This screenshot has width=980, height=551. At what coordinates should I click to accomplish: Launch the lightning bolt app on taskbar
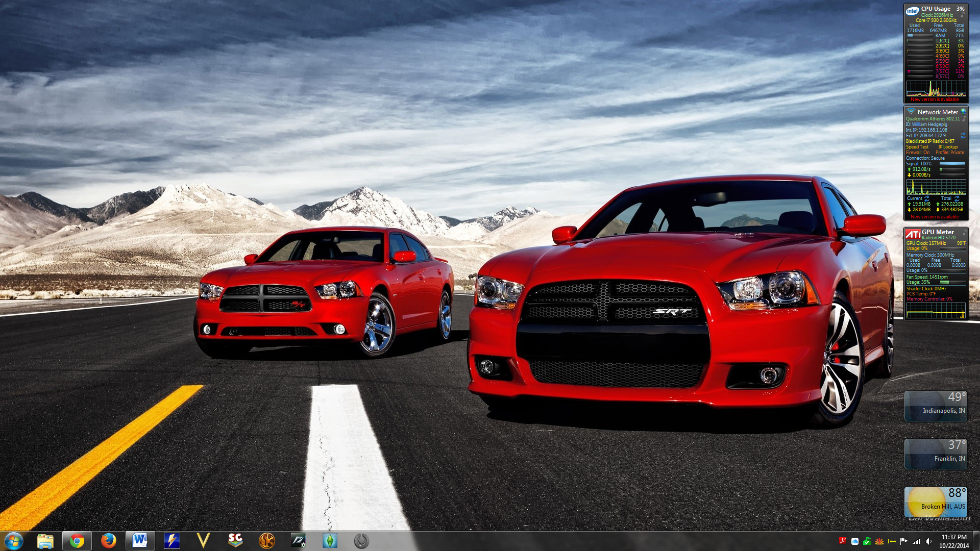pyautogui.click(x=171, y=540)
